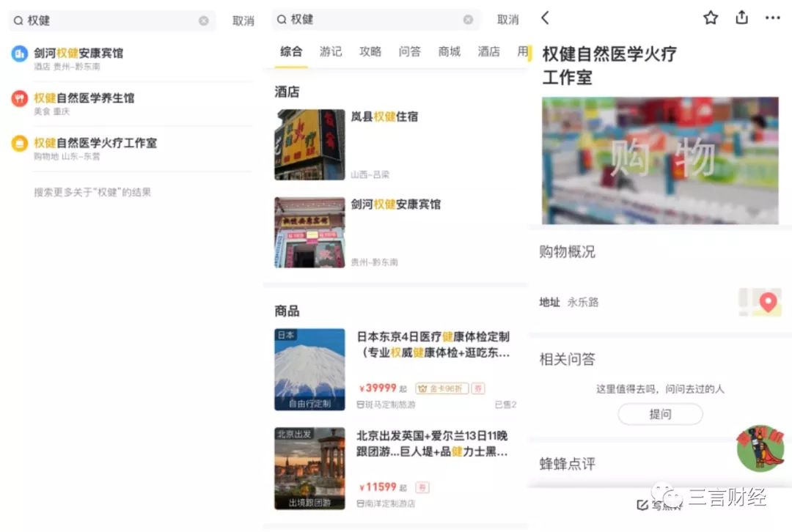Tap the floating mascot icon on the detail page
The height and width of the screenshot is (532, 792).
tap(760, 448)
